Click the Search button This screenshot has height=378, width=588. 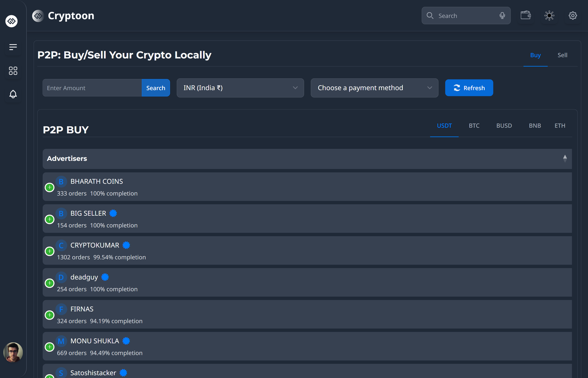point(155,88)
